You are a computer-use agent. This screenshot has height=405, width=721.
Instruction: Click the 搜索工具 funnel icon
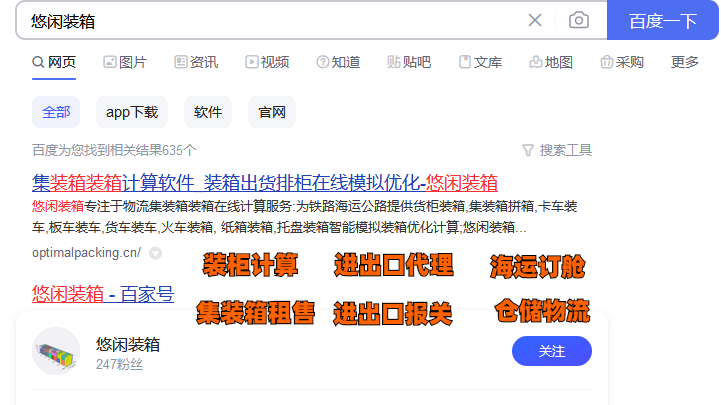[528, 150]
